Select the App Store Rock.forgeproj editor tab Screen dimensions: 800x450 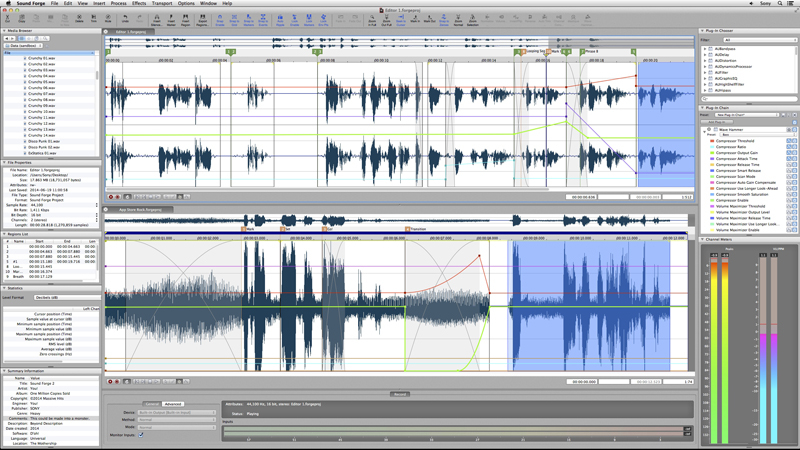pos(140,210)
